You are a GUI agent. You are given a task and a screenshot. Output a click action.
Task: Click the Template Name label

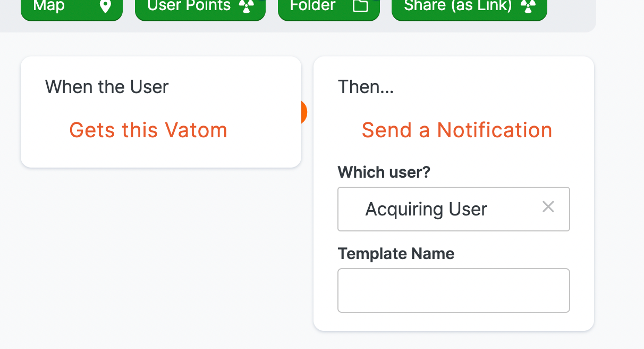tap(396, 254)
